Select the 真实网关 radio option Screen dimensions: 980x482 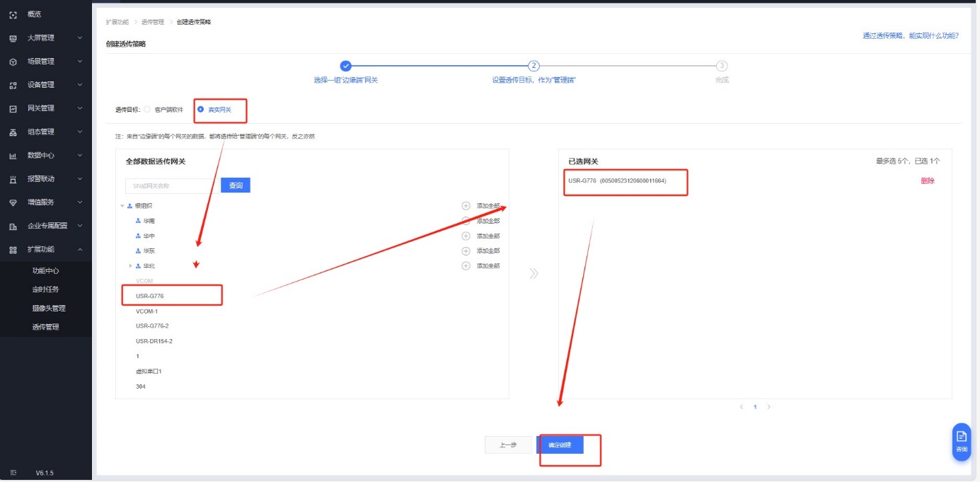coord(201,110)
